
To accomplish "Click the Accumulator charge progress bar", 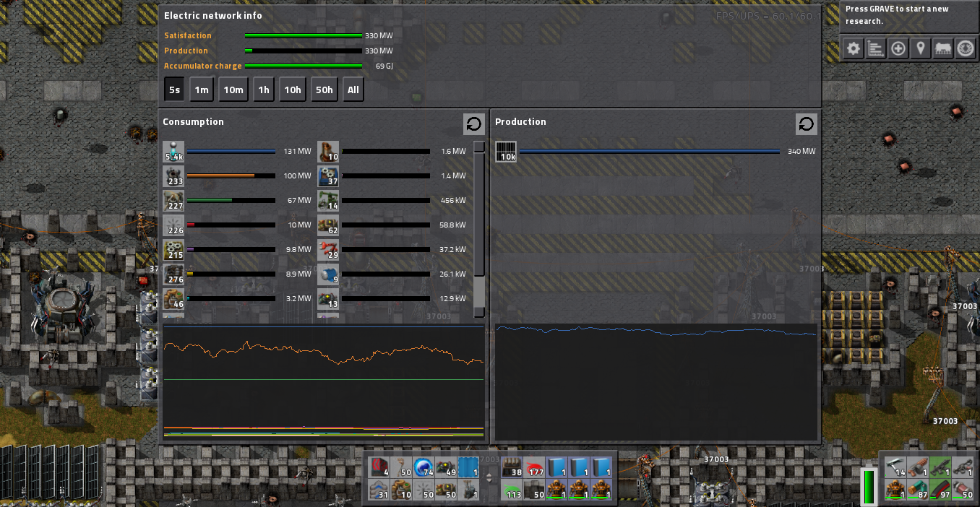I will [x=304, y=66].
